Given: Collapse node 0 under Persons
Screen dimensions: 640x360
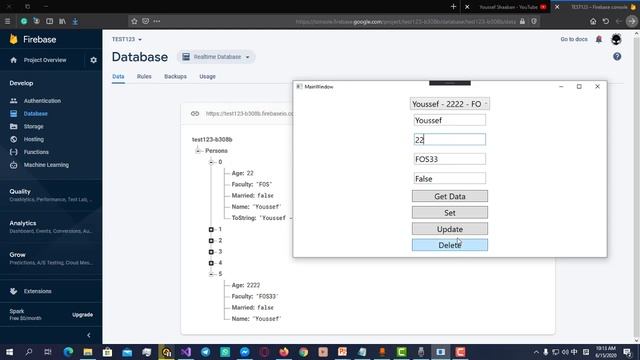Looking at the screenshot, I should [x=211, y=162].
